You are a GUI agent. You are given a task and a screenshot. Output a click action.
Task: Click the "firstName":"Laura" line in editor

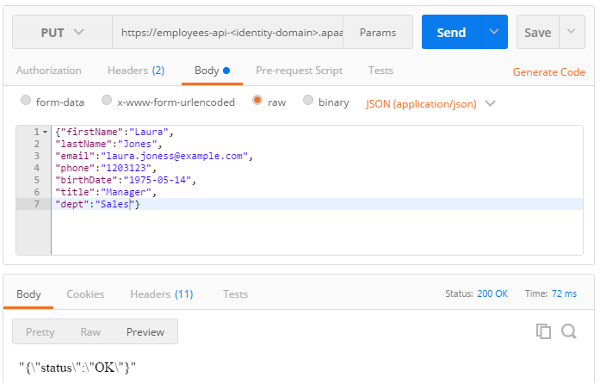[114, 132]
